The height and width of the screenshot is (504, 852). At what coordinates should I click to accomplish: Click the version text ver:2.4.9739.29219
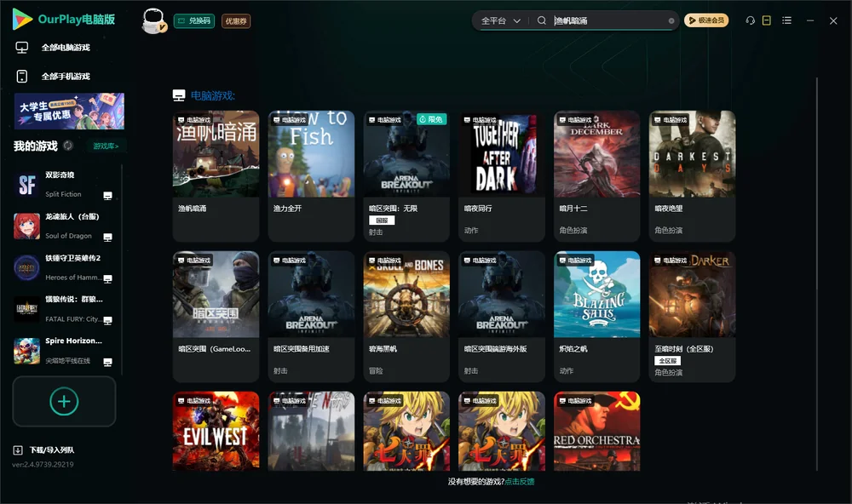coord(43,465)
